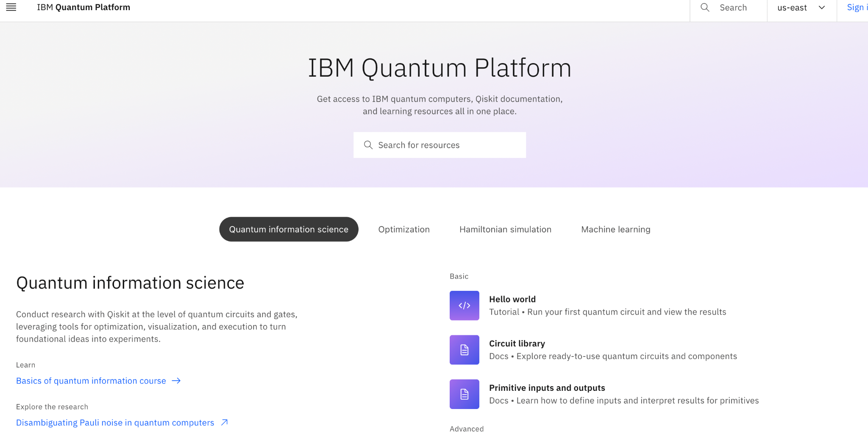The width and height of the screenshot is (868, 434).
Task: Switch to the Optimization tab
Action: [x=404, y=229]
